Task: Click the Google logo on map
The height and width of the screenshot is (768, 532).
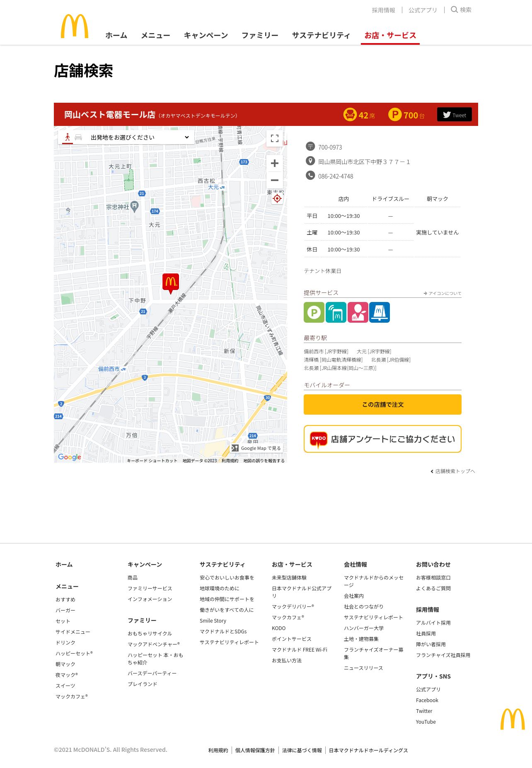Action: coord(70,457)
